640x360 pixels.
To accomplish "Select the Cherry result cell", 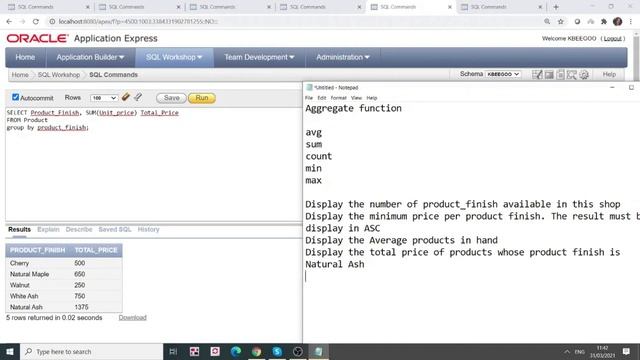I will (20, 263).
